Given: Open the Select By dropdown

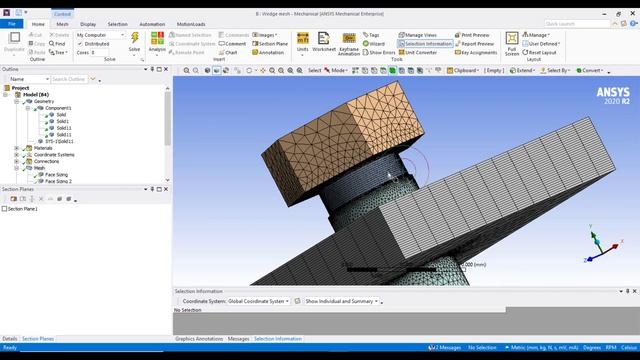Looking at the screenshot, I should coord(556,71).
